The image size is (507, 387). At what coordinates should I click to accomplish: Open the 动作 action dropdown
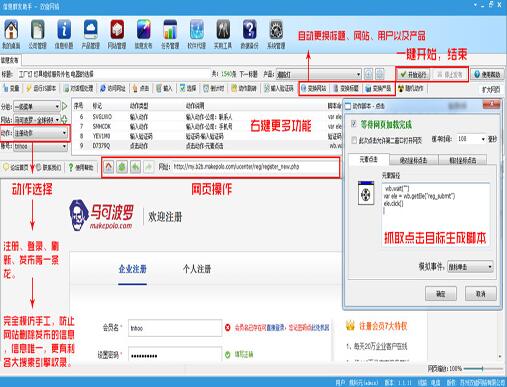pos(40,133)
